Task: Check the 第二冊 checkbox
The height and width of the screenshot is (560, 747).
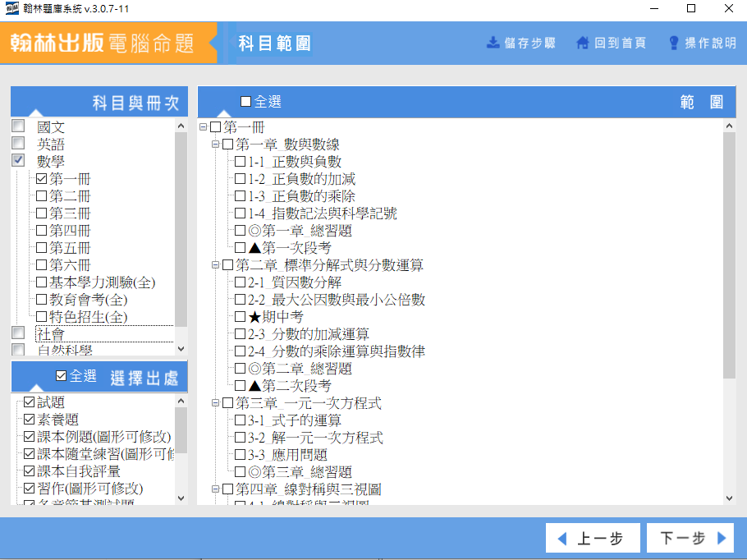Action: 41,196
